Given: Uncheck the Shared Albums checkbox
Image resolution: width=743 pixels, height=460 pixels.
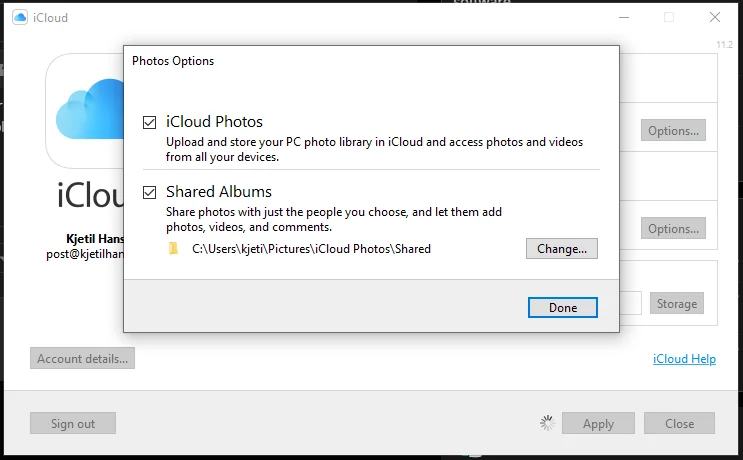Looking at the screenshot, I should pyautogui.click(x=149, y=192).
